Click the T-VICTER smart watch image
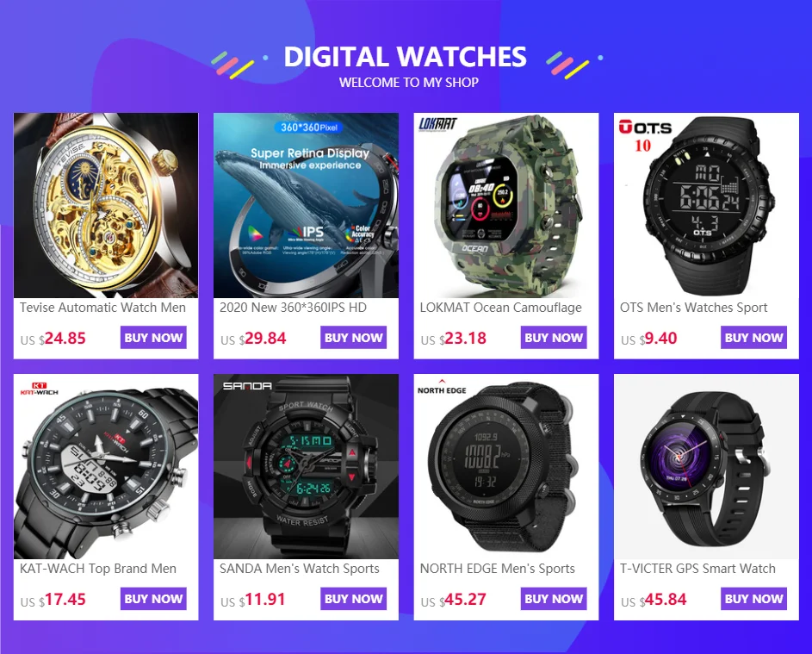Image resolution: width=812 pixels, height=654 pixels. [706, 466]
